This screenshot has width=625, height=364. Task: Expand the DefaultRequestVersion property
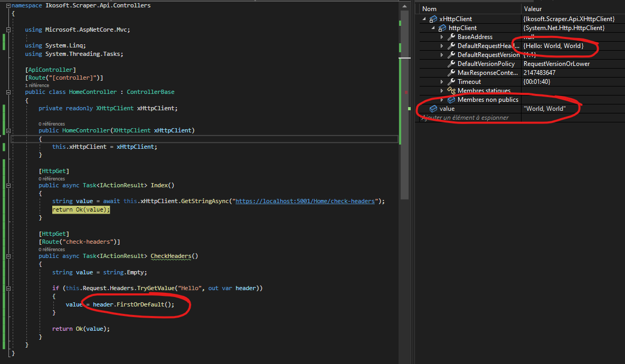click(442, 55)
